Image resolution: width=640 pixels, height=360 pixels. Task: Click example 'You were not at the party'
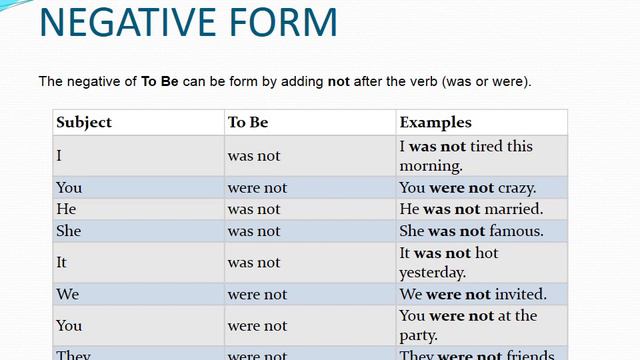tap(468, 325)
